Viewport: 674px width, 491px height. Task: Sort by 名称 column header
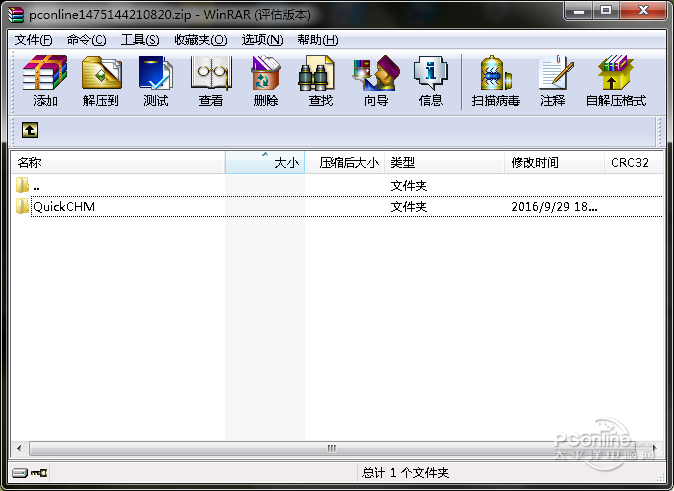[x=118, y=163]
